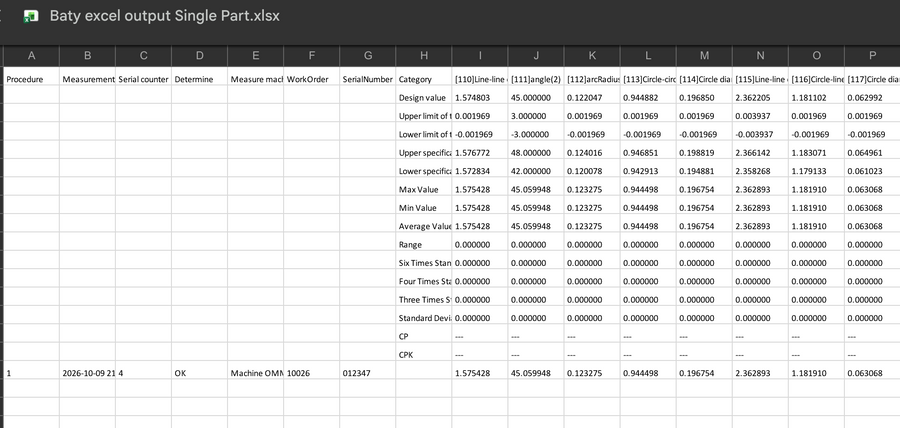The height and width of the screenshot is (428, 900).
Task: Select column D header
Action: (200, 56)
